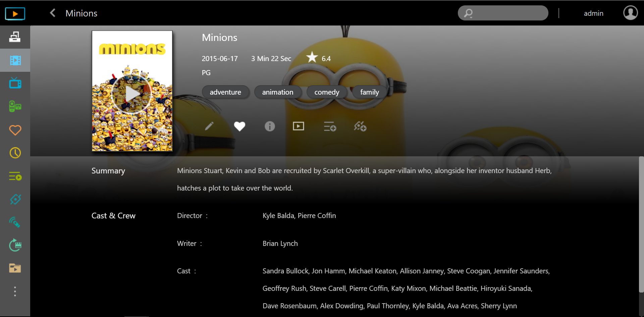Open the user profile avatar icon

tap(631, 13)
